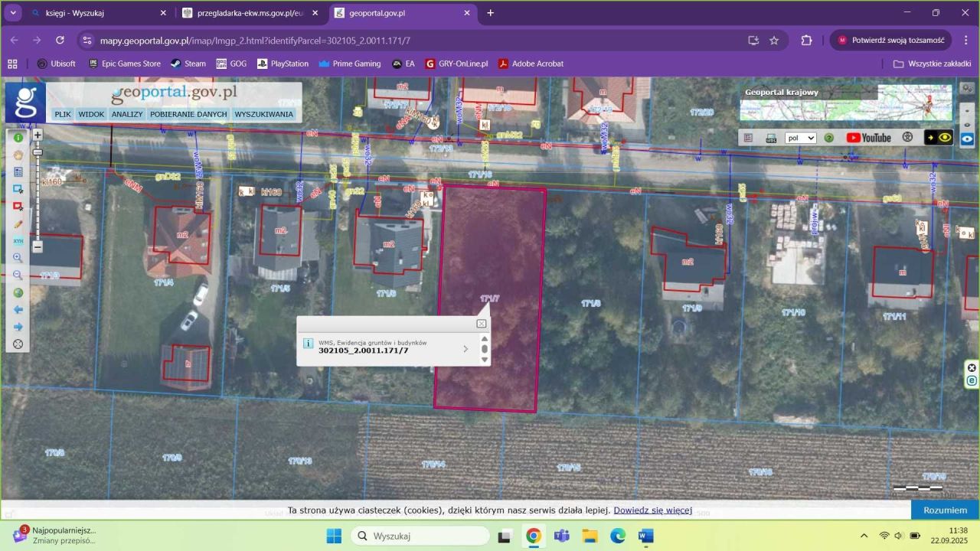The image size is (980, 551).
Task: Open the pol language dropdown
Action: tap(800, 139)
